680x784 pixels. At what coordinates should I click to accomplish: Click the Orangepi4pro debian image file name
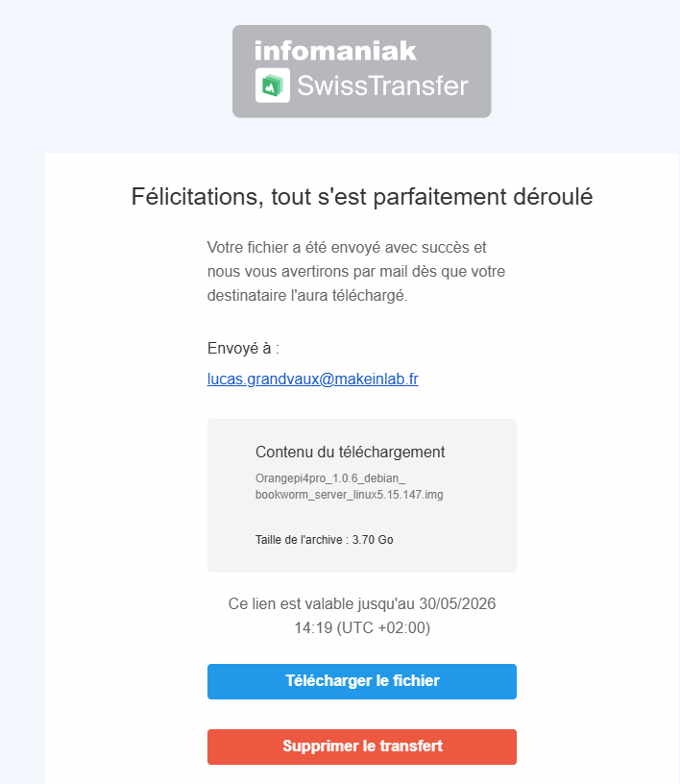tap(349, 486)
